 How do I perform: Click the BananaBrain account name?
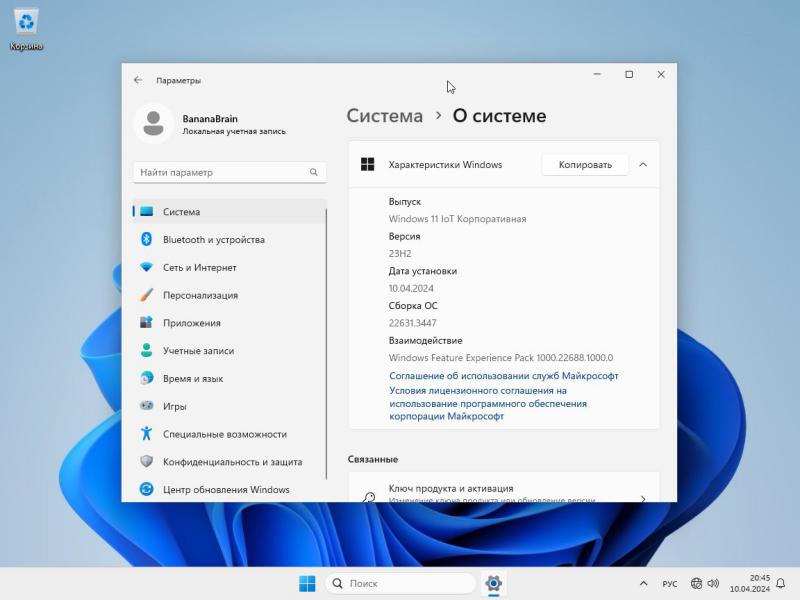point(210,119)
